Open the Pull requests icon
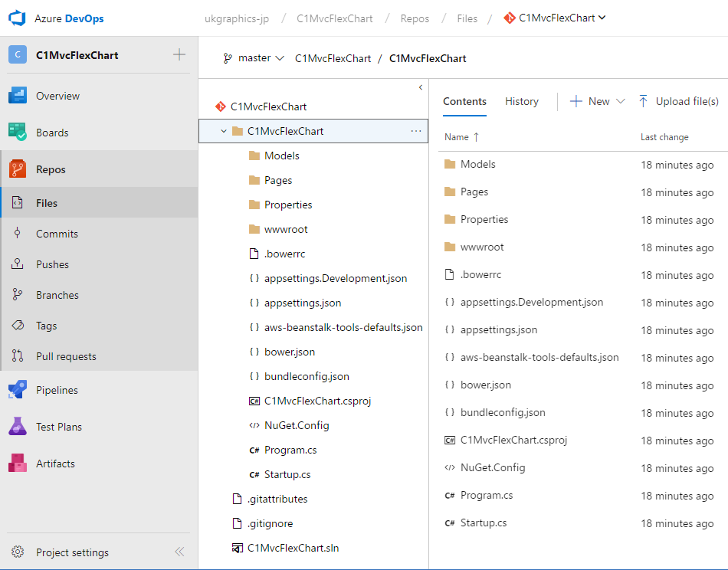 point(17,355)
